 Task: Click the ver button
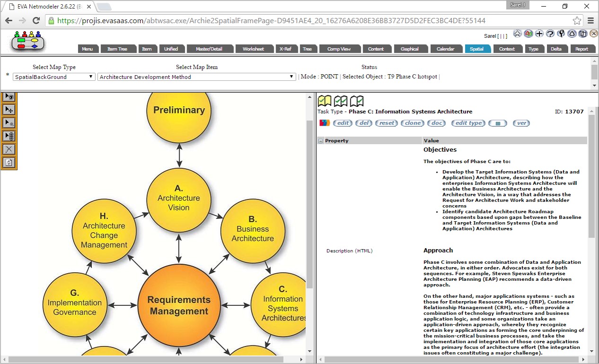(521, 123)
